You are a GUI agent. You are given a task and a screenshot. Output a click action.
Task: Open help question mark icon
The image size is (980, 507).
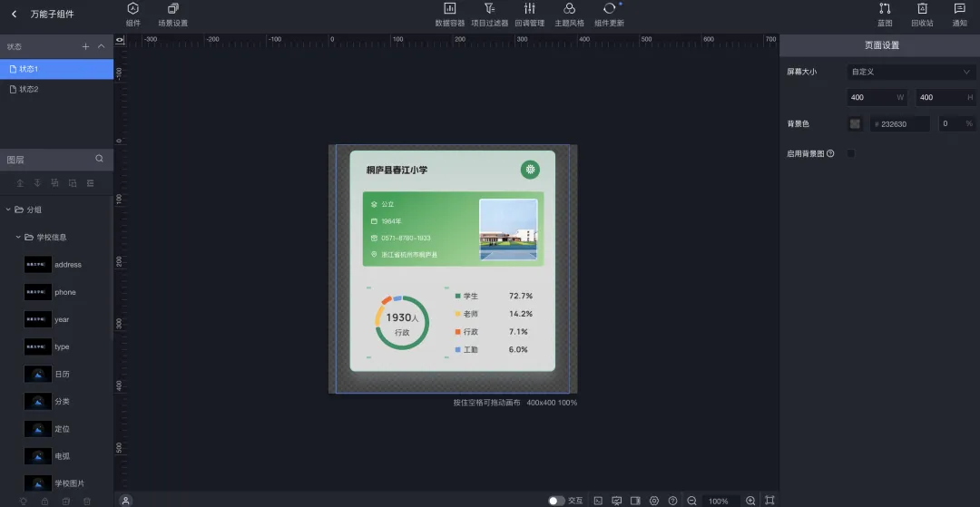[672, 501]
